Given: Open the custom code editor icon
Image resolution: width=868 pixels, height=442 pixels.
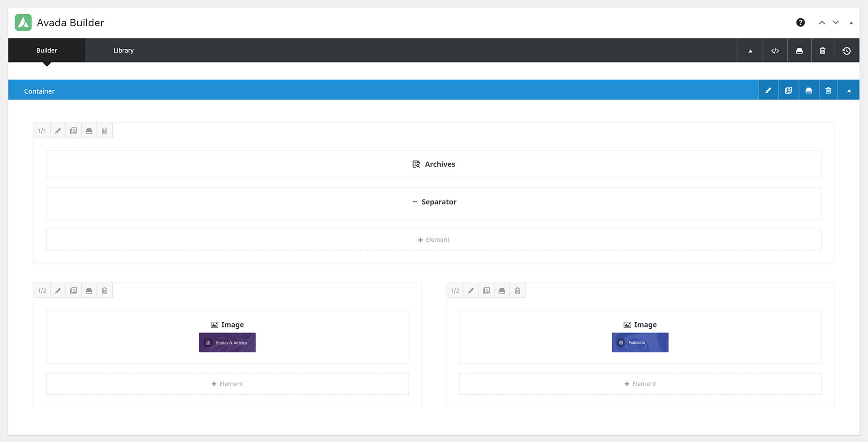Looking at the screenshot, I should pos(775,51).
